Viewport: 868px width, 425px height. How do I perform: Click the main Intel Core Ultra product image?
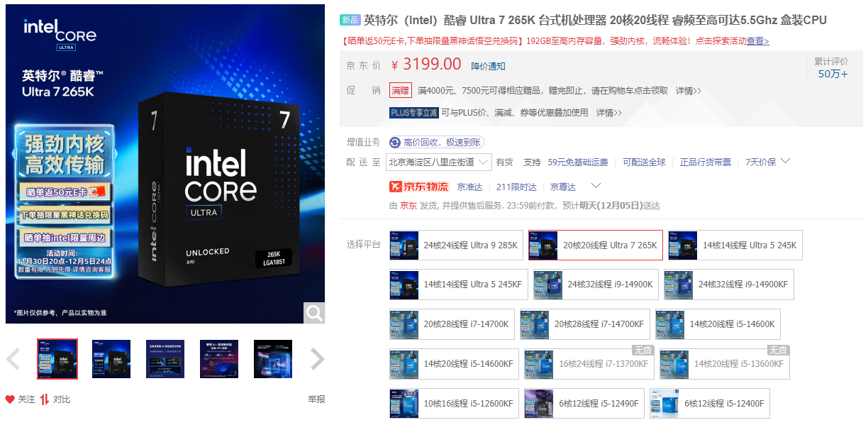[165, 164]
